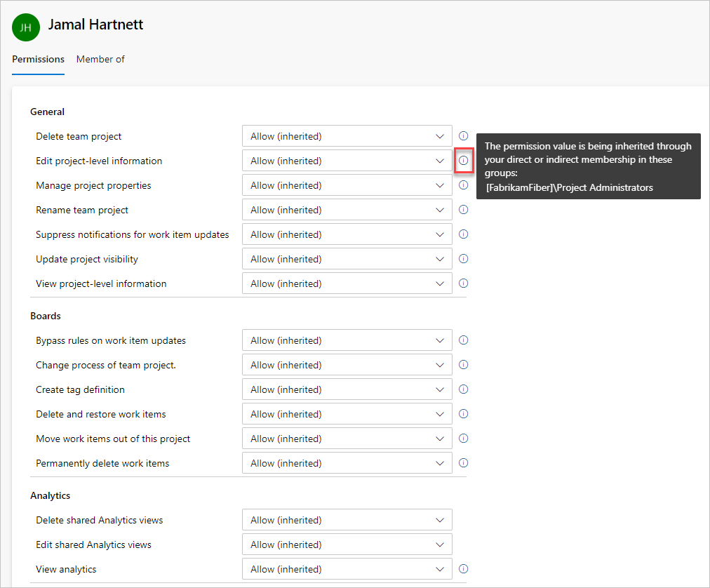Image resolution: width=710 pixels, height=588 pixels.
Task: Select the Permissions tab
Action: (38, 59)
